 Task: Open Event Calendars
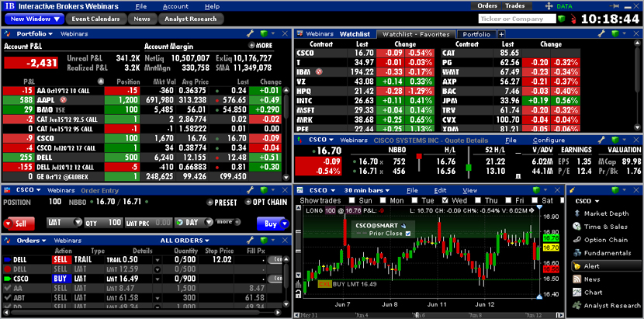tap(95, 19)
